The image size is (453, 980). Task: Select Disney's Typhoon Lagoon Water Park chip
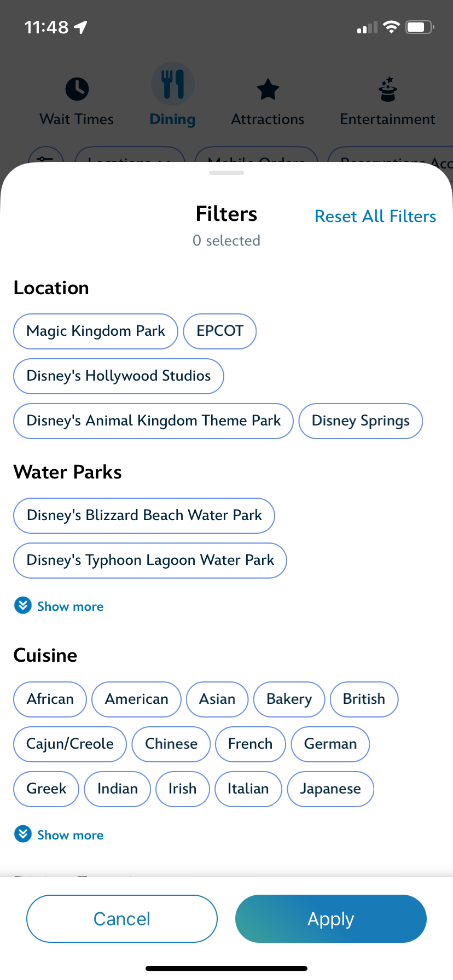(x=150, y=560)
